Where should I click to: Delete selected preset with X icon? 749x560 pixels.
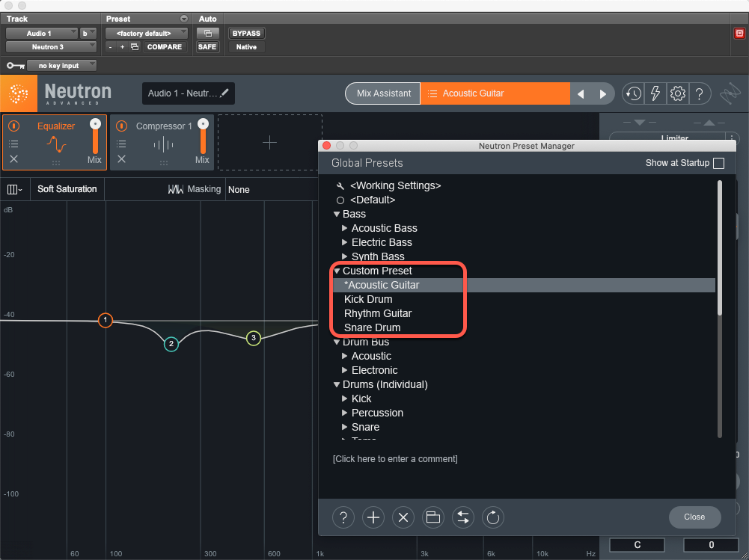point(403,517)
